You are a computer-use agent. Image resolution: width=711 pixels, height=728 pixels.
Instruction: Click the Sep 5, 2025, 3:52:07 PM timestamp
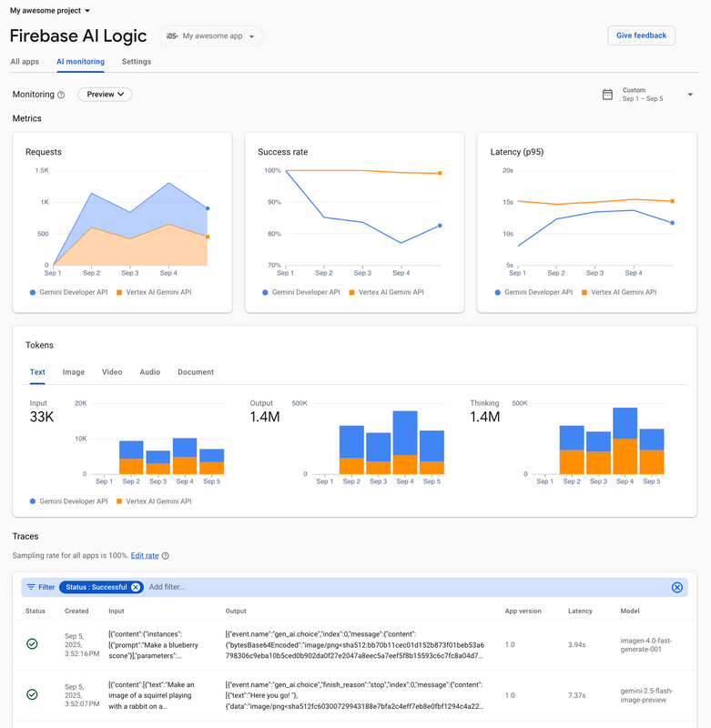click(x=82, y=695)
